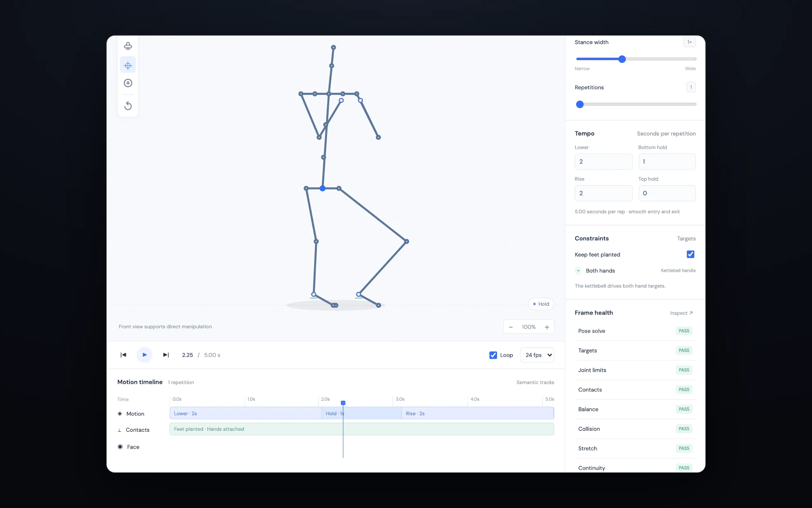Viewport: 812px width, 508px height.
Task: Click the Joint limits health row
Action: [x=635, y=370]
